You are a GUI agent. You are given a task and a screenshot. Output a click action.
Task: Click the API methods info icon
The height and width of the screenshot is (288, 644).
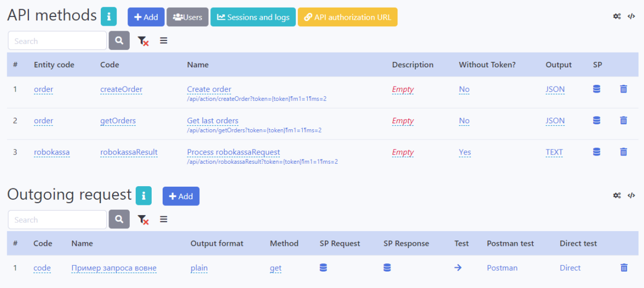coord(108,16)
